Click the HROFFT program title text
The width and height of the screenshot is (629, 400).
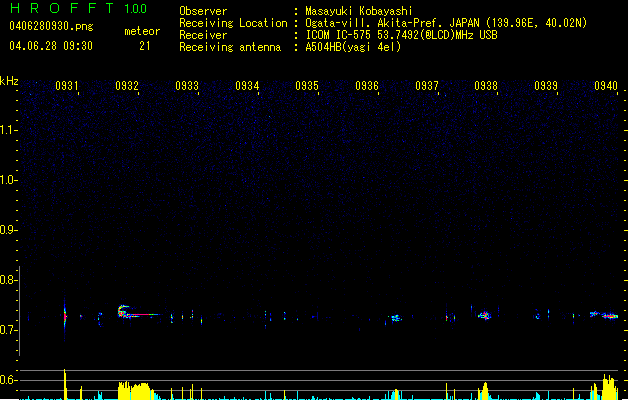62,8
